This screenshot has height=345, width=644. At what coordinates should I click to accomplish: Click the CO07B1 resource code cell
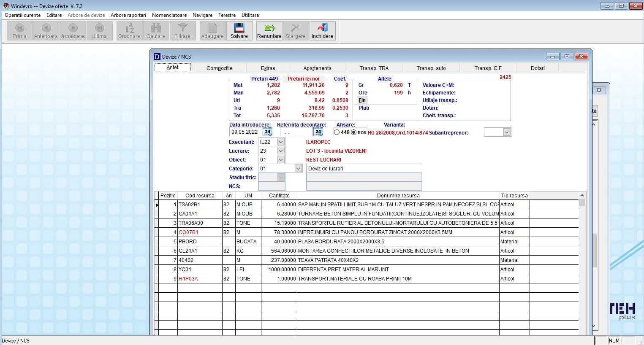pyautogui.click(x=200, y=232)
